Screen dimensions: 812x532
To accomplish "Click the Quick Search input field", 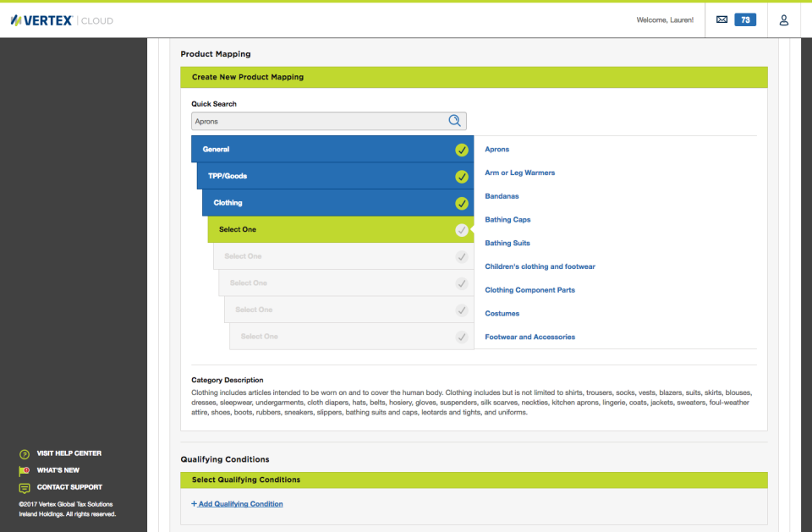I will (x=329, y=121).
